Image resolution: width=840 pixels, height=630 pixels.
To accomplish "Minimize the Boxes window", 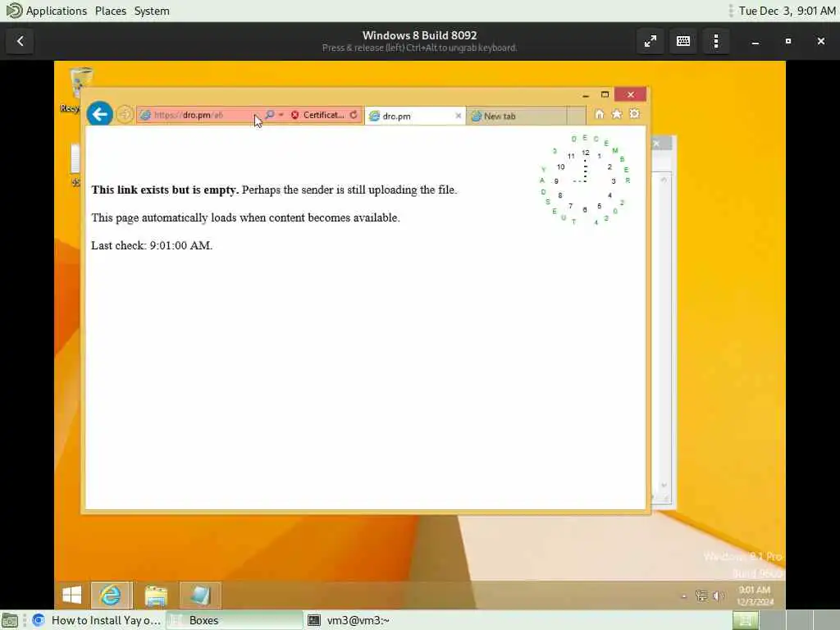I will pyautogui.click(x=756, y=41).
